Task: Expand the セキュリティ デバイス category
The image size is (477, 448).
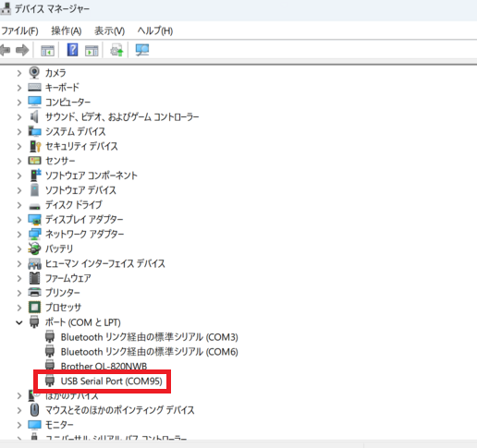Action: [19, 146]
